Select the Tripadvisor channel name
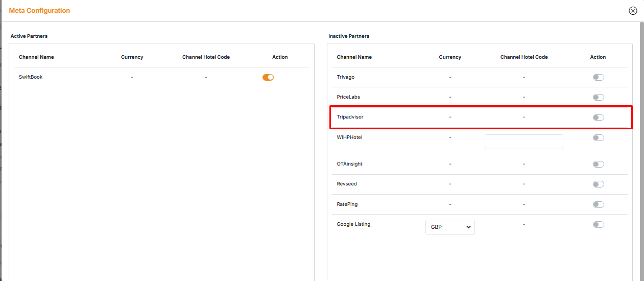The height and width of the screenshot is (281, 644). (x=350, y=117)
